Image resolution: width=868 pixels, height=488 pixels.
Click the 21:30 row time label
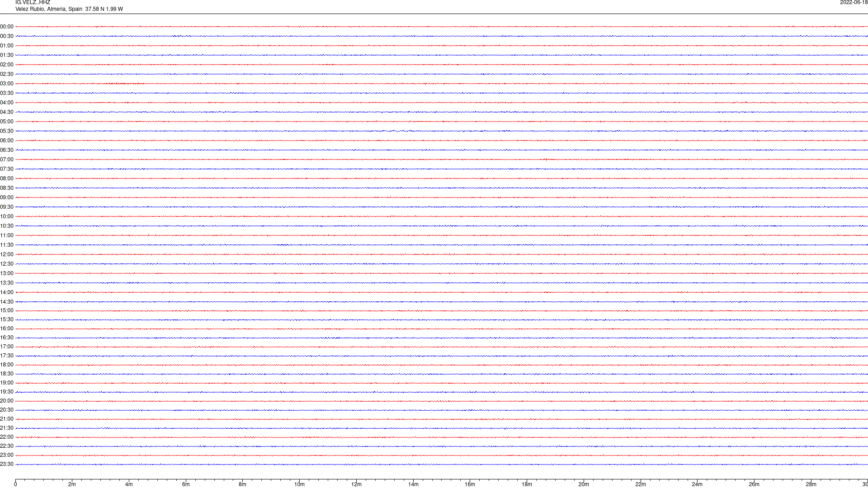pos(7,428)
